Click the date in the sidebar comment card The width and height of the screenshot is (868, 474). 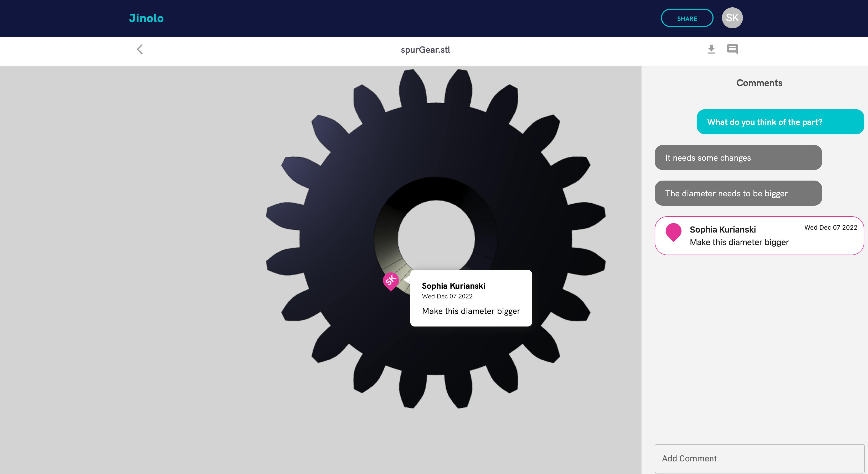tap(831, 228)
